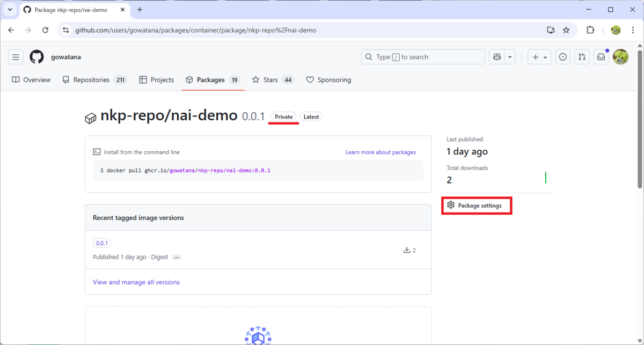Switch to the Repositories tab

94,80
